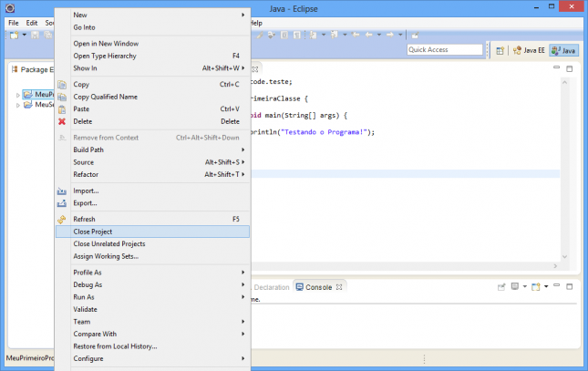Viewport: 588px width, 371px height.
Task: Open the Back history dropdown arrow
Action: coord(379,35)
